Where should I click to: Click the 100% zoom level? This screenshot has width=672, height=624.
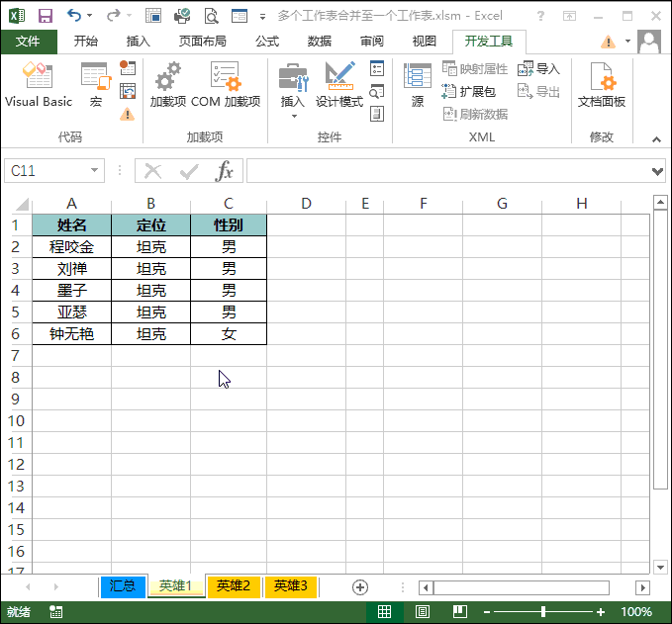(x=636, y=611)
